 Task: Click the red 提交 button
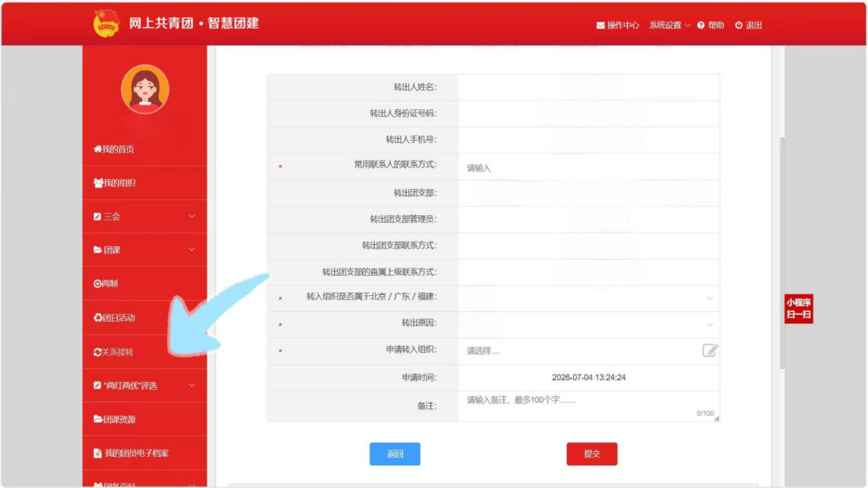592,453
